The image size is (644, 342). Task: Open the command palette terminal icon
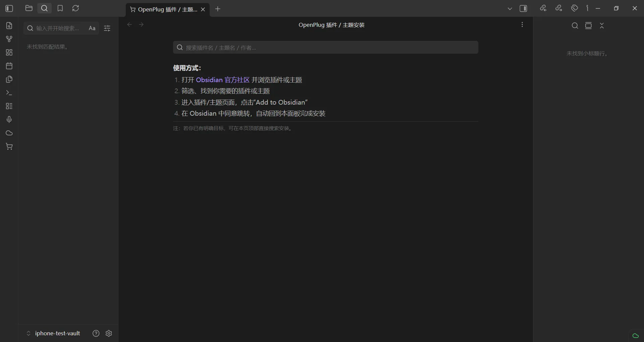click(x=9, y=93)
